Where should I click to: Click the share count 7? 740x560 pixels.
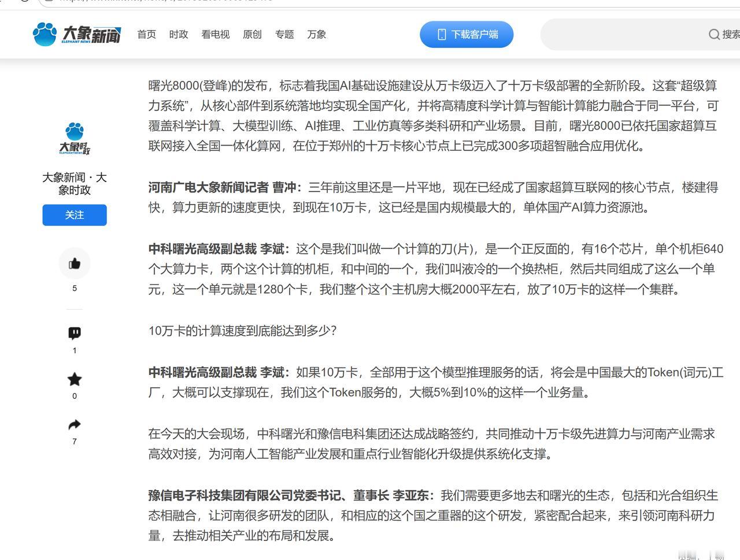[75, 442]
